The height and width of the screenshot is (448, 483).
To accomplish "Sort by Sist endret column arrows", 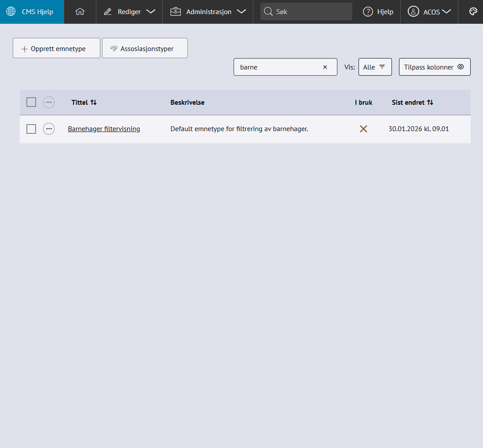I will [x=430, y=103].
